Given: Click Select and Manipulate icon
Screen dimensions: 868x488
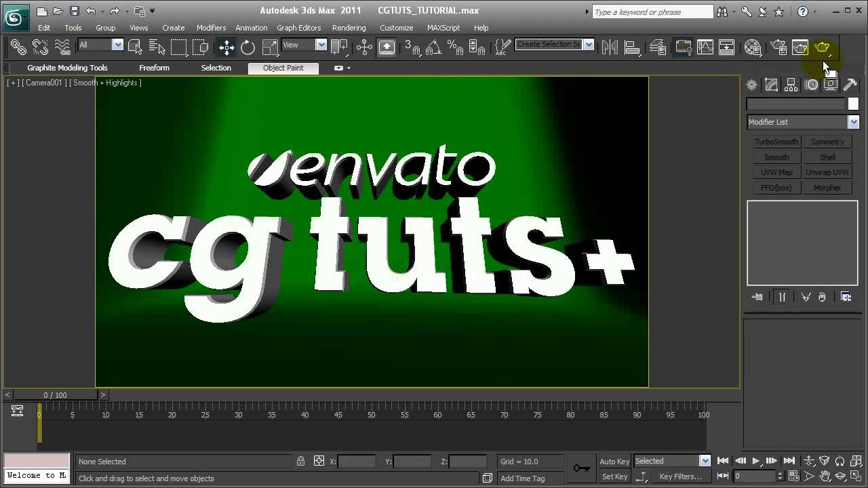Looking at the screenshot, I should pyautogui.click(x=364, y=47).
